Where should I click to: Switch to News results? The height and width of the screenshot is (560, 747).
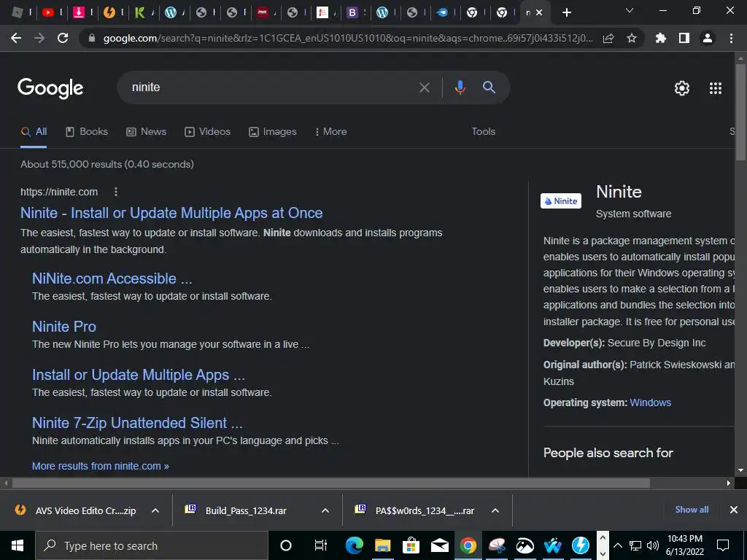(146, 132)
